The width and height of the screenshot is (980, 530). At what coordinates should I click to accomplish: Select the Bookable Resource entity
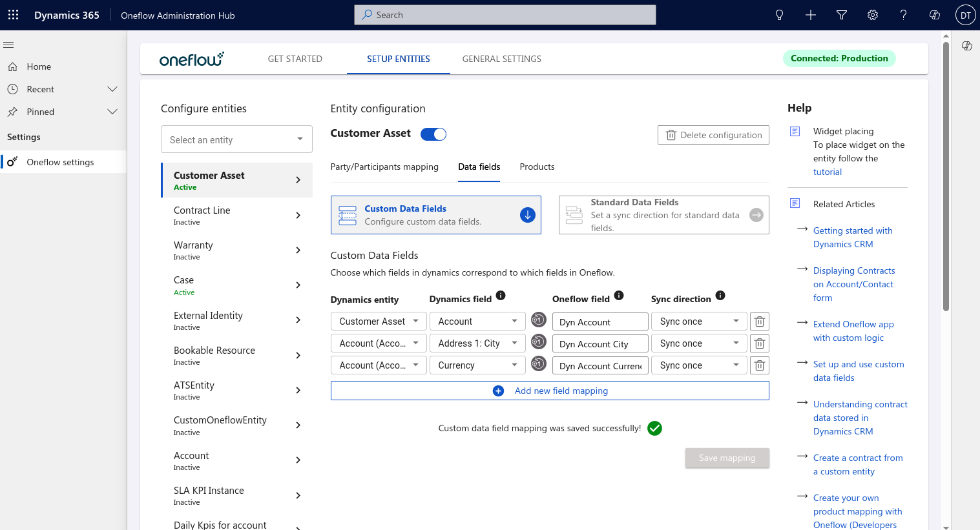(x=237, y=355)
